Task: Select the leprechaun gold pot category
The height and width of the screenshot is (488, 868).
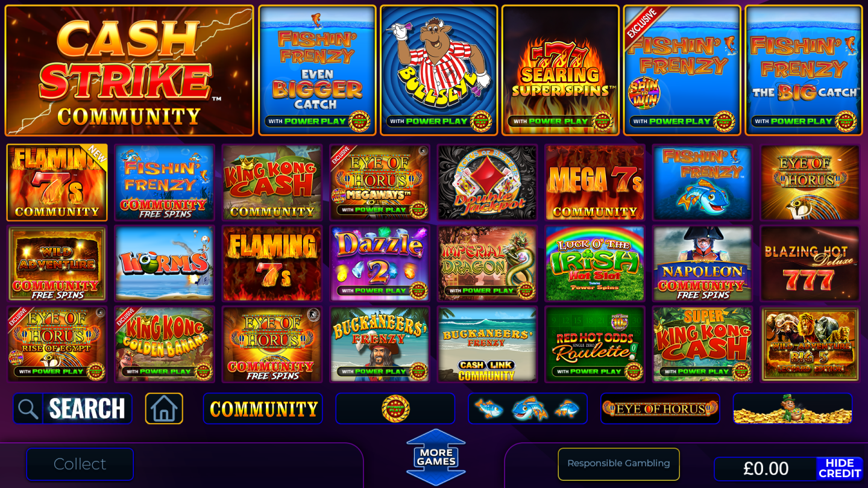Action: tap(793, 408)
